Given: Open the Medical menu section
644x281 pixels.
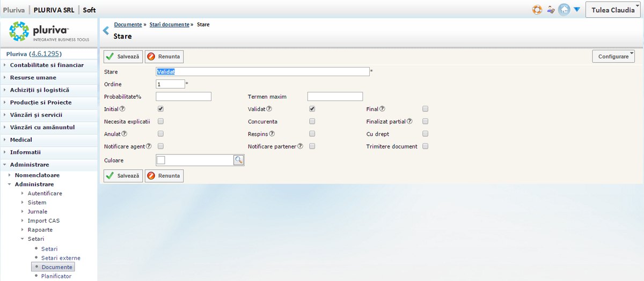Looking at the screenshot, I should click(x=21, y=139).
